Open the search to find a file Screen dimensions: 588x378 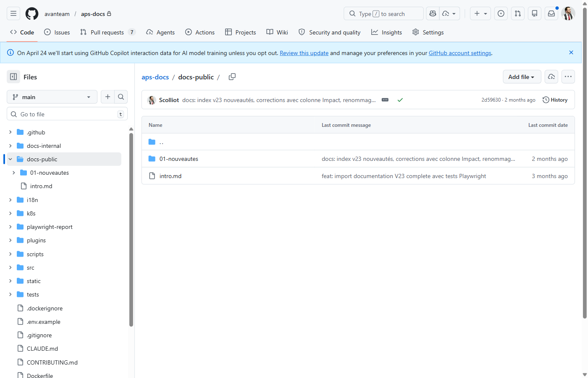121,97
